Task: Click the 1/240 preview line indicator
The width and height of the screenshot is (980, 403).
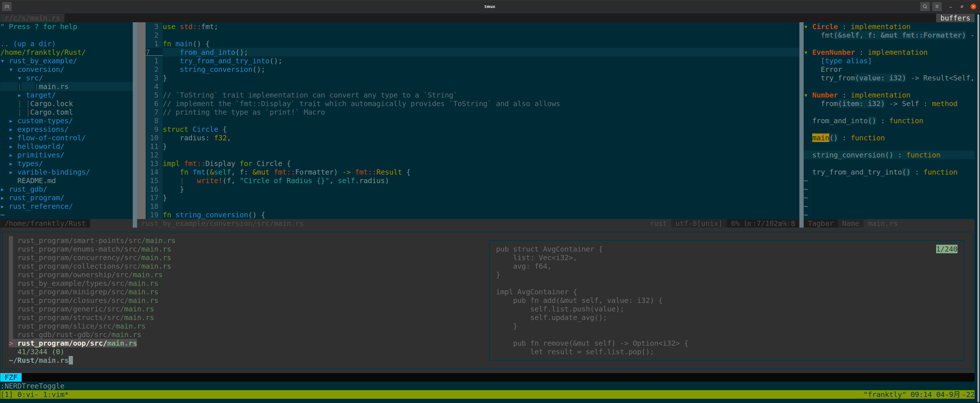Action: [x=946, y=249]
